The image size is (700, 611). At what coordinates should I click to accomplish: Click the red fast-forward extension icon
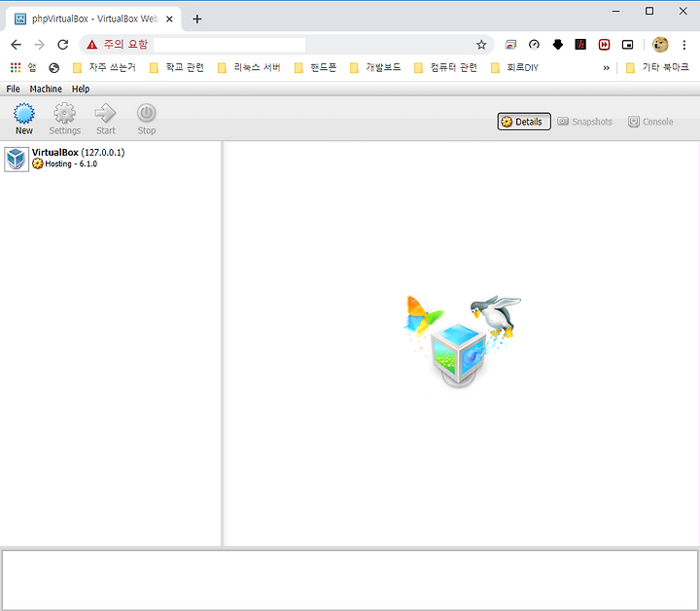(604, 45)
